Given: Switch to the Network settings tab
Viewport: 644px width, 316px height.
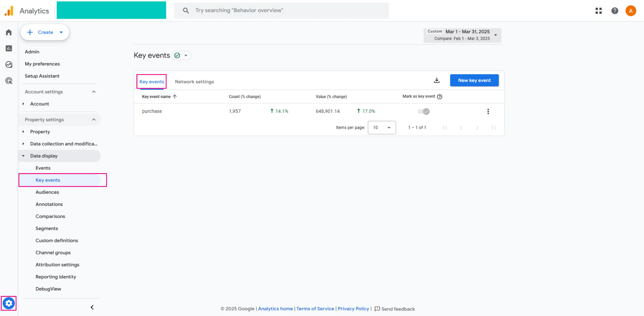Looking at the screenshot, I should pyautogui.click(x=194, y=82).
